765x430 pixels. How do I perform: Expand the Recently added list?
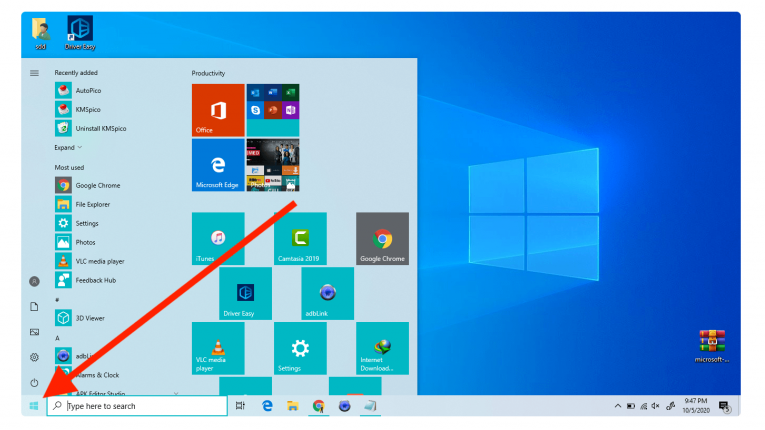[68, 147]
